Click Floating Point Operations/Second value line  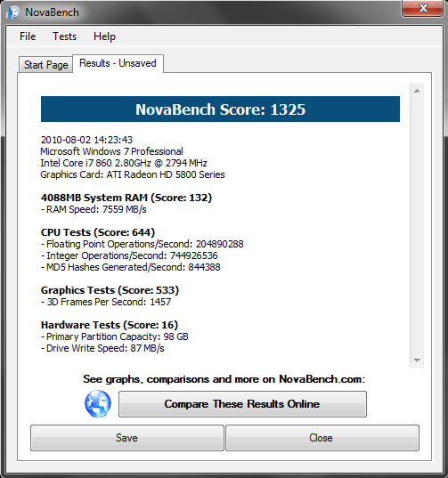(143, 244)
